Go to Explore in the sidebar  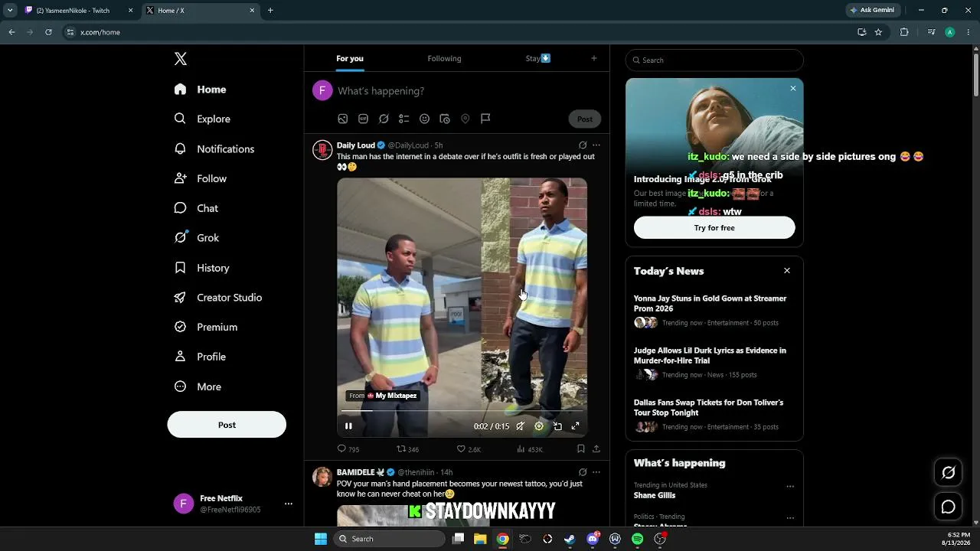(202, 119)
